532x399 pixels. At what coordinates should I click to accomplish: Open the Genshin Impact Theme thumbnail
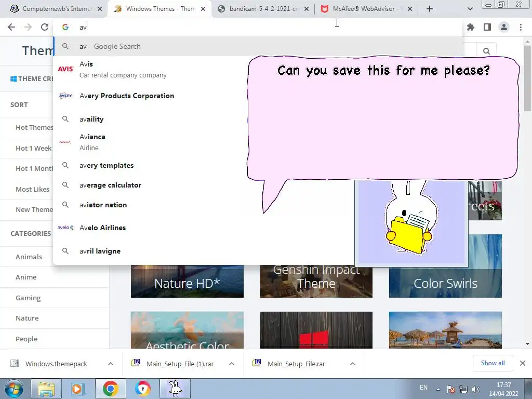coord(316,281)
